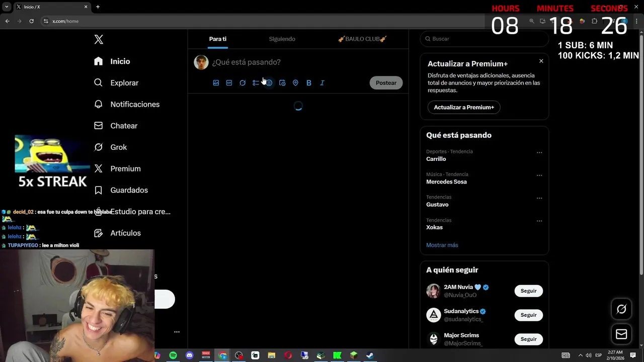Open the Mercedes Sosa trending topic
The height and width of the screenshot is (362, 644).
[446, 182]
